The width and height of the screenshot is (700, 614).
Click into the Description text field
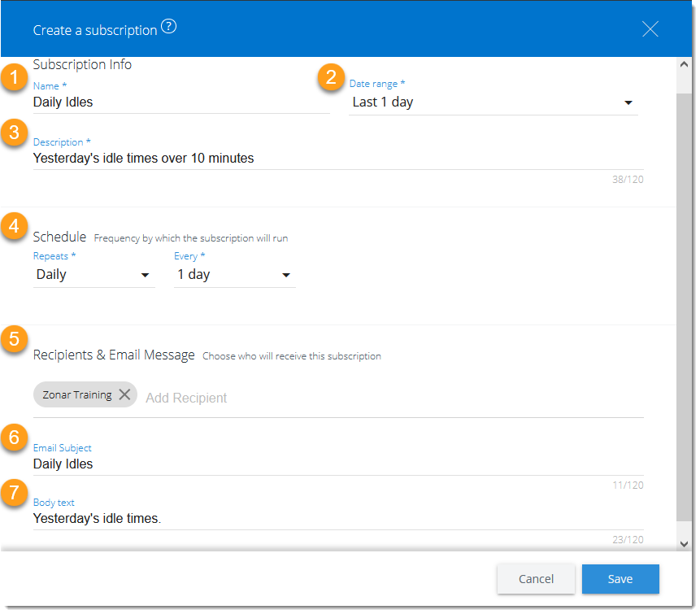point(338,158)
